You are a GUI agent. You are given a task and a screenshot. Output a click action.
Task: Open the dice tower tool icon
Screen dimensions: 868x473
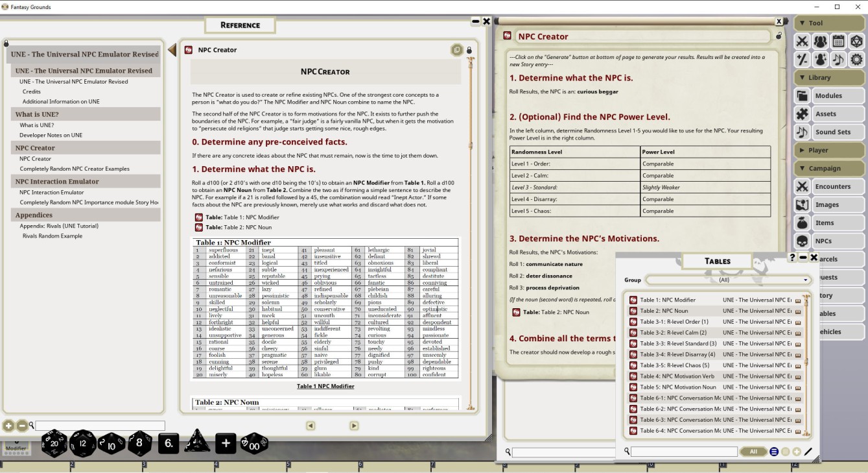pos(857,42)
